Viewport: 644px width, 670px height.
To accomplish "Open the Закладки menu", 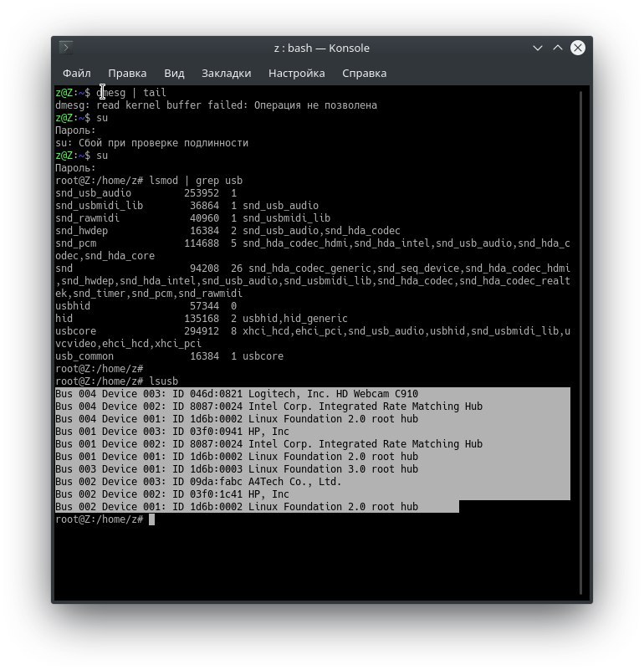I will (x=227, y=73).
